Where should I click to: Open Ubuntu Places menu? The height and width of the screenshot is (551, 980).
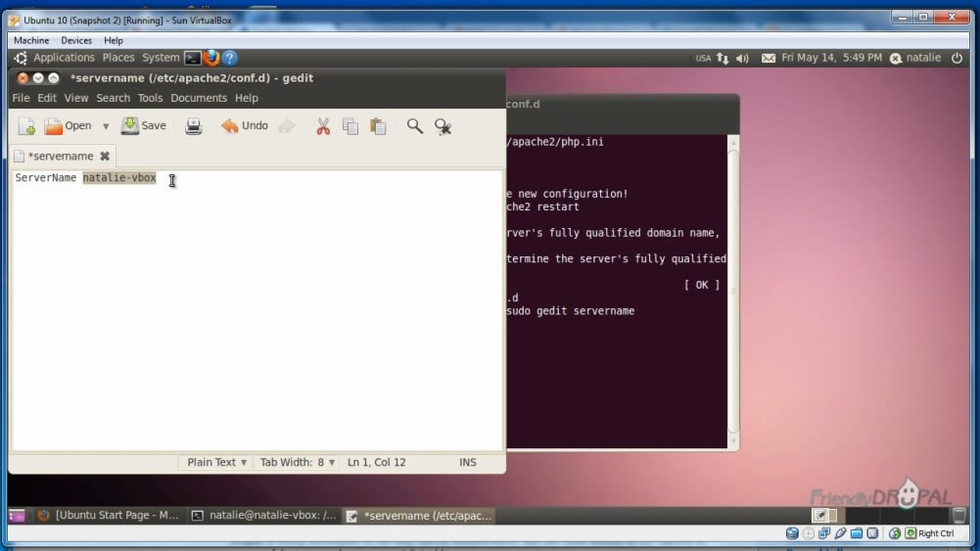[118, 58]
